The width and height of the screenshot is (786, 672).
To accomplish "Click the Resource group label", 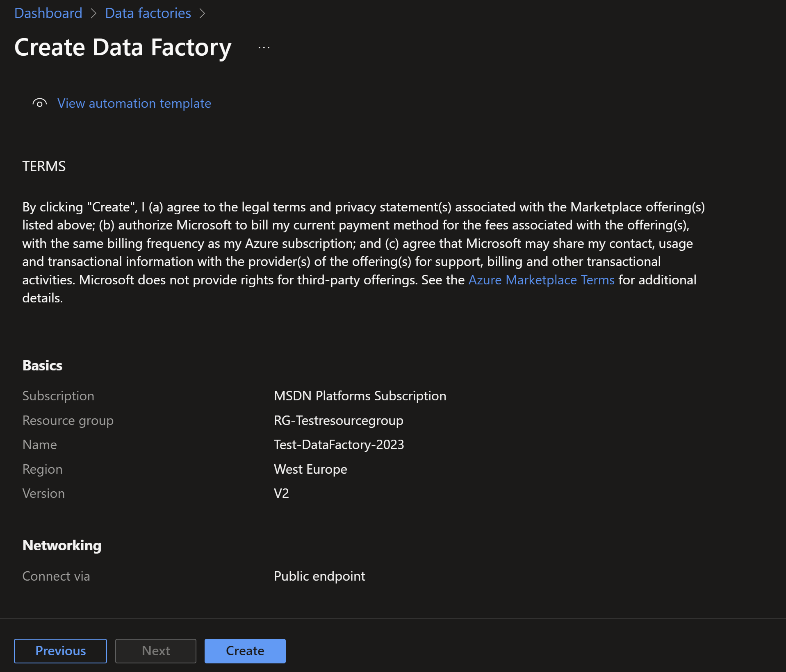I will pos(68,420).
